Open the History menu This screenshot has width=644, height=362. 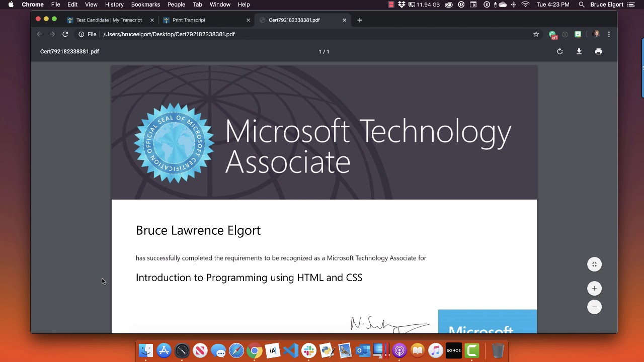pyautogui.click(x=114, y=5)
